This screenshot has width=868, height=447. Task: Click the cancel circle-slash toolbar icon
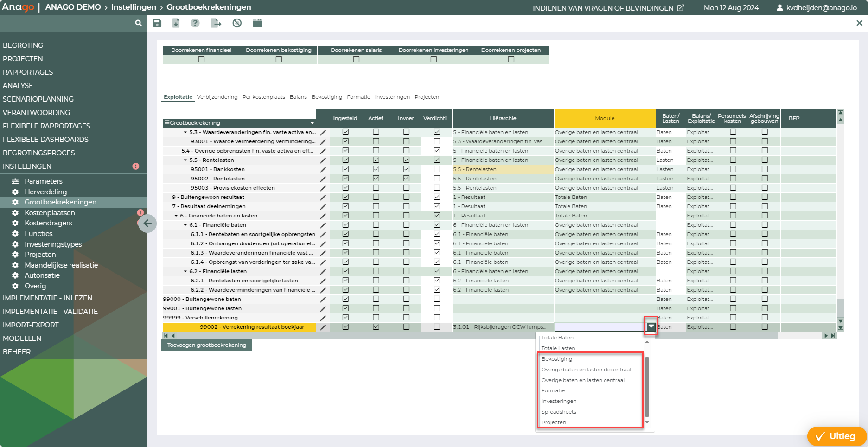click(x=237, y=23)
